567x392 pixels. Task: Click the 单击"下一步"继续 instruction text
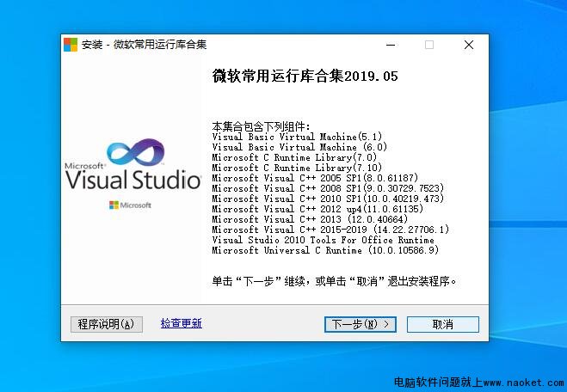335,281
